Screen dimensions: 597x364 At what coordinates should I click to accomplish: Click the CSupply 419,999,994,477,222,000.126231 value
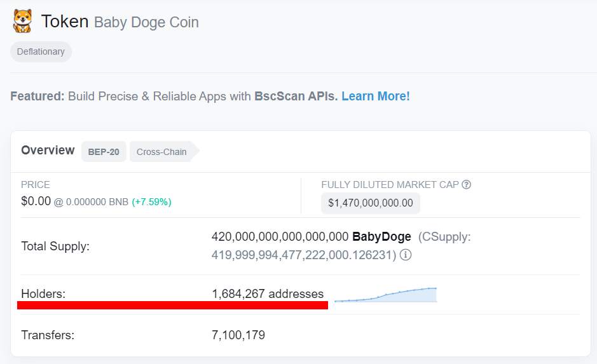pos(304,255)
